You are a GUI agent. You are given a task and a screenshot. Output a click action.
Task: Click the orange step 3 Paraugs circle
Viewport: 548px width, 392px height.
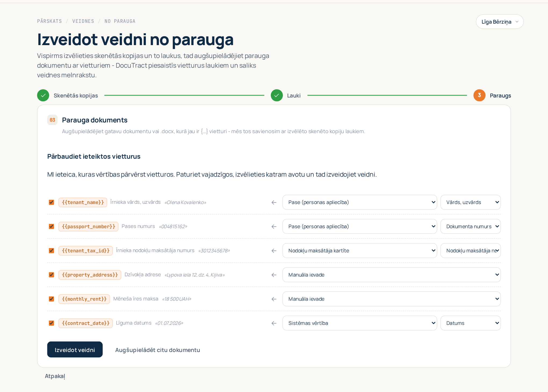coord(479,95)
